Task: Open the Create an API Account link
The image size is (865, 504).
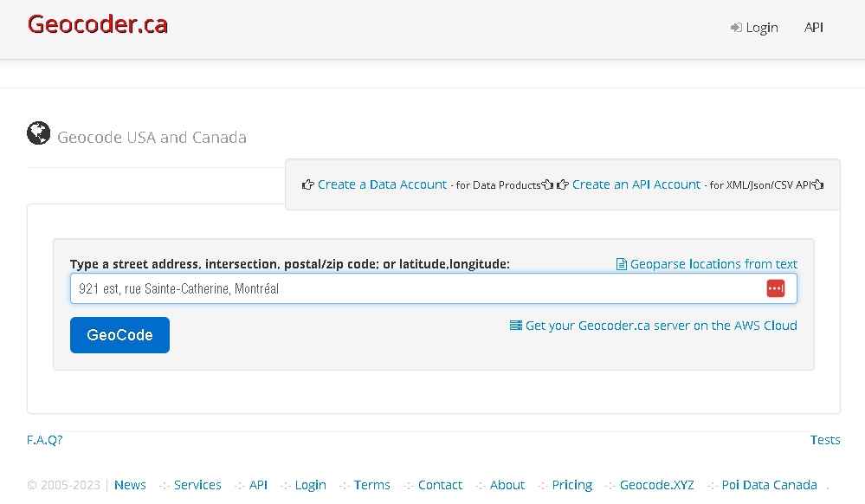Action: [636, 184]
